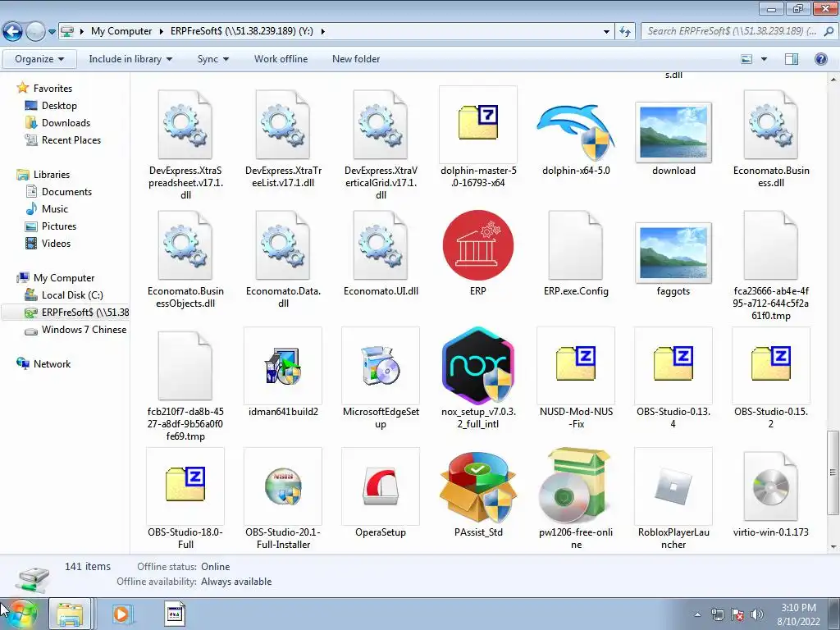Image resolution: width=840 pixels, height=630 pixels.
Task: Go back with the Back arrow
Action: 12,32
